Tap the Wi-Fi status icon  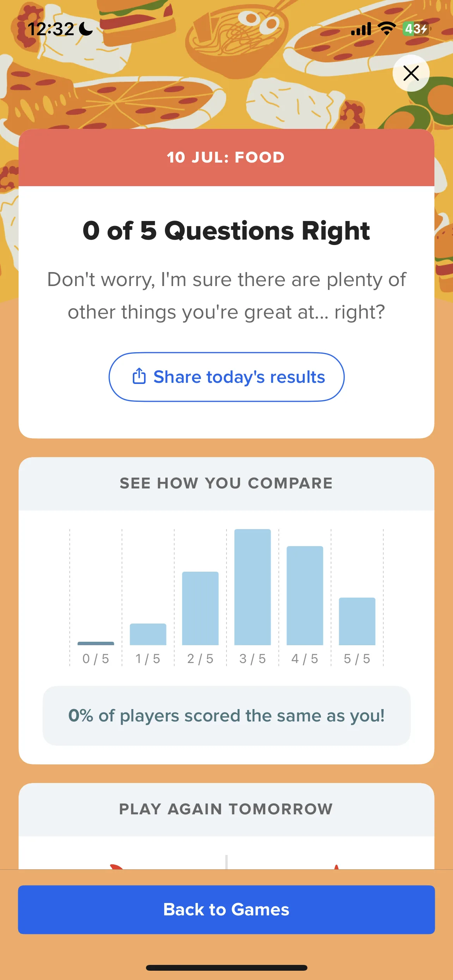point(386,29)
